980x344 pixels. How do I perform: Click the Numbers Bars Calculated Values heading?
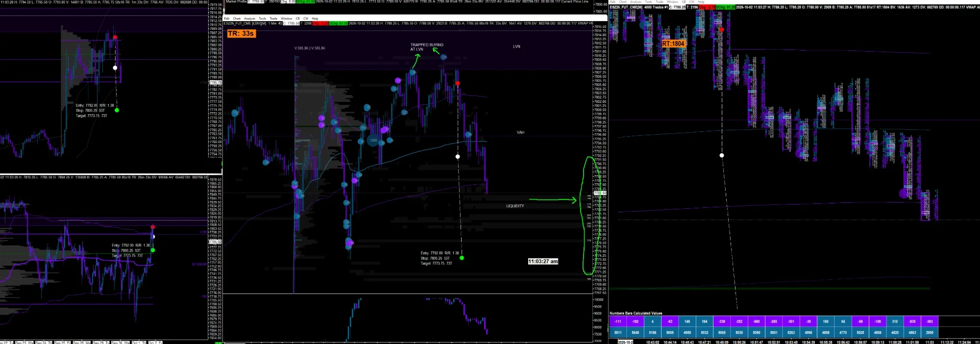coord(636,313)
